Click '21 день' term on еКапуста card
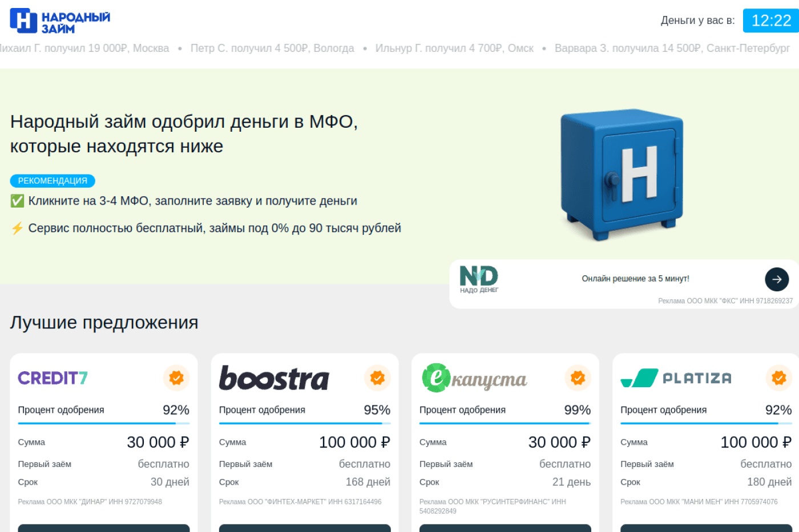 point(571,482)
